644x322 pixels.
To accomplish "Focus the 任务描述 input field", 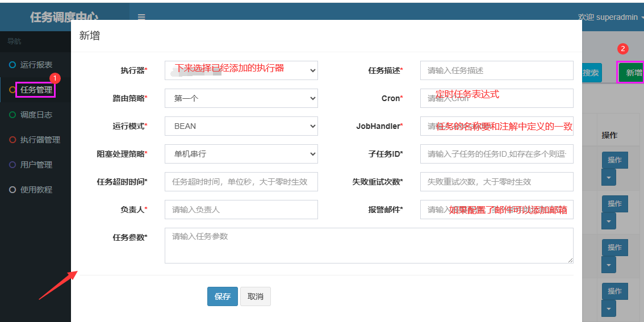I will tap(496, 70).
